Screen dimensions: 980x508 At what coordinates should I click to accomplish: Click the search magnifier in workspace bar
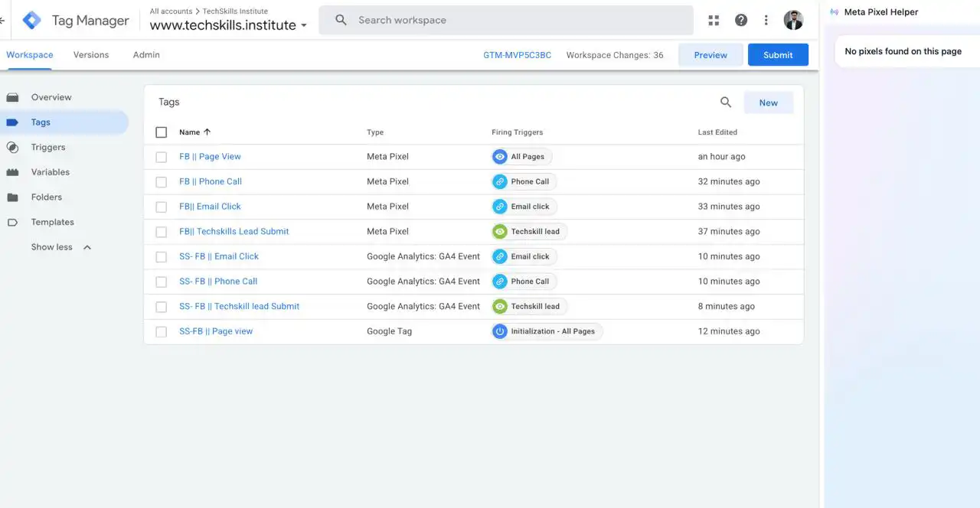pos(341,20)
